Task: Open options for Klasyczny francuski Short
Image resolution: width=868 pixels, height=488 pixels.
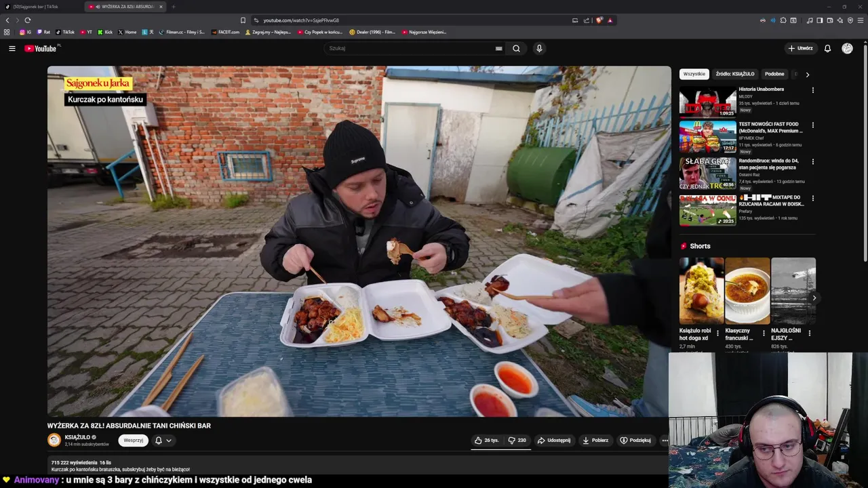Action: (x=764, y=333)
